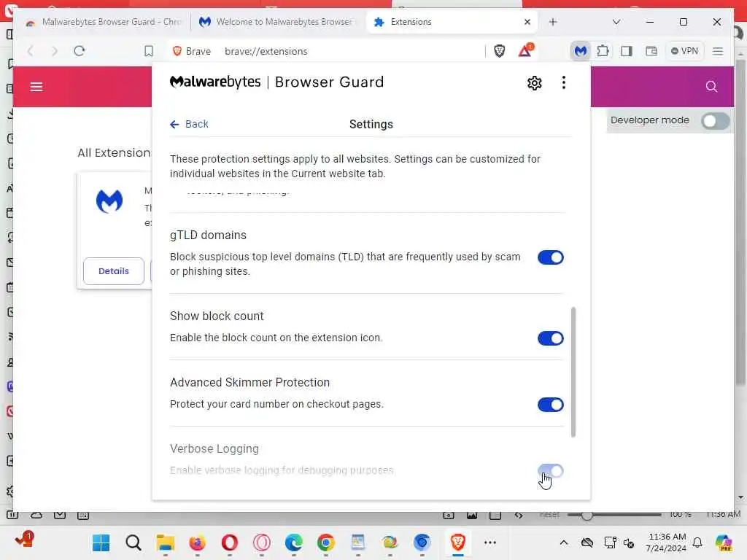Open File Explorer from taskbar
The image size is (747, 560).
click(166, 542)
